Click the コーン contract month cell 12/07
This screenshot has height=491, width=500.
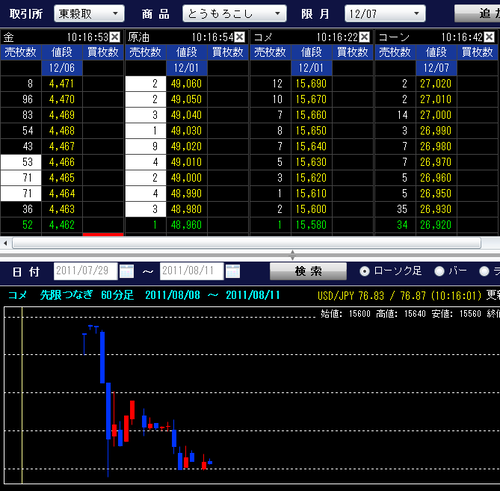(436, 68)
